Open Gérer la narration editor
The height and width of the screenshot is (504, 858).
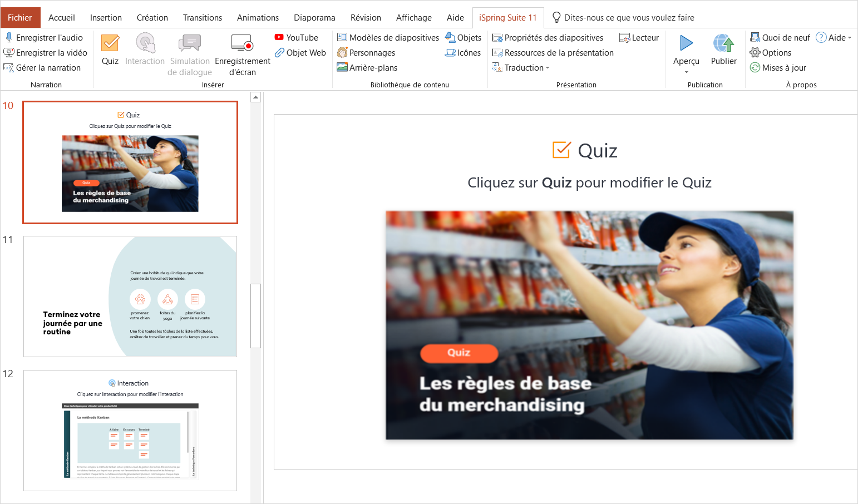coord(42,67)
